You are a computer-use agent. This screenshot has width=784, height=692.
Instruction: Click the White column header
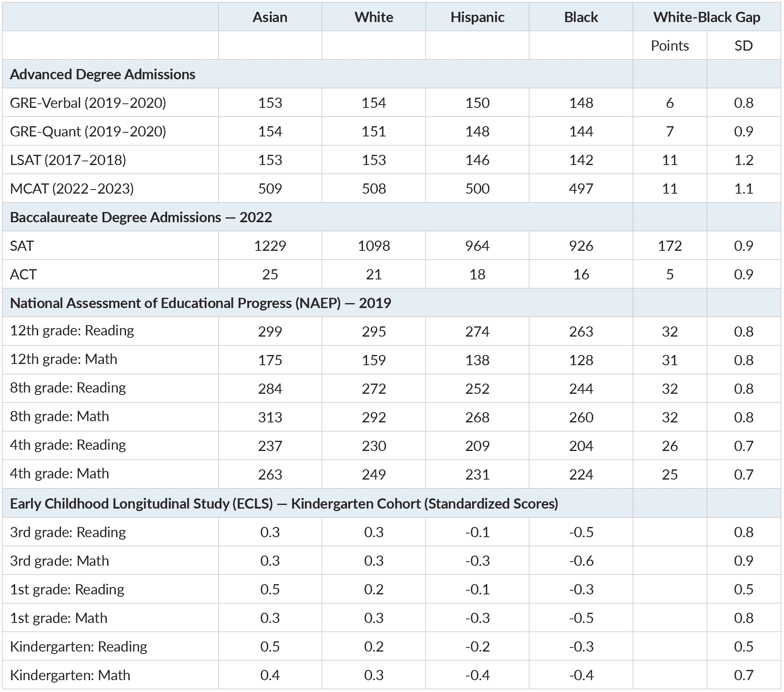click(373, 17)
